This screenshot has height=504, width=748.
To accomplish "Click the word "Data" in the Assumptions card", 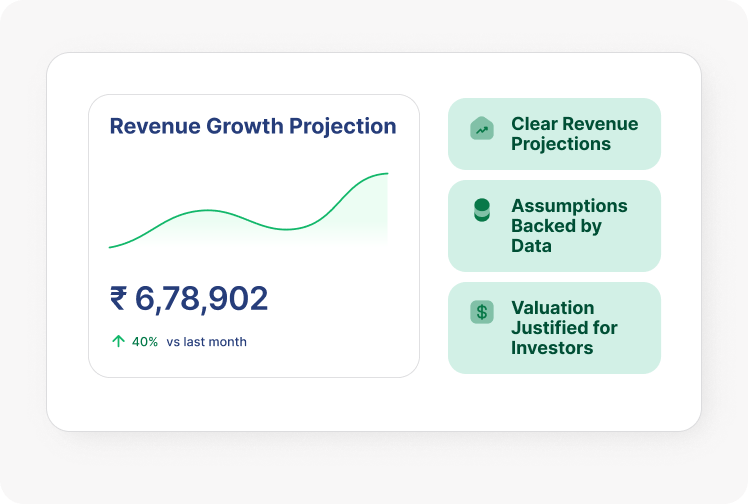I will (531, 246).
